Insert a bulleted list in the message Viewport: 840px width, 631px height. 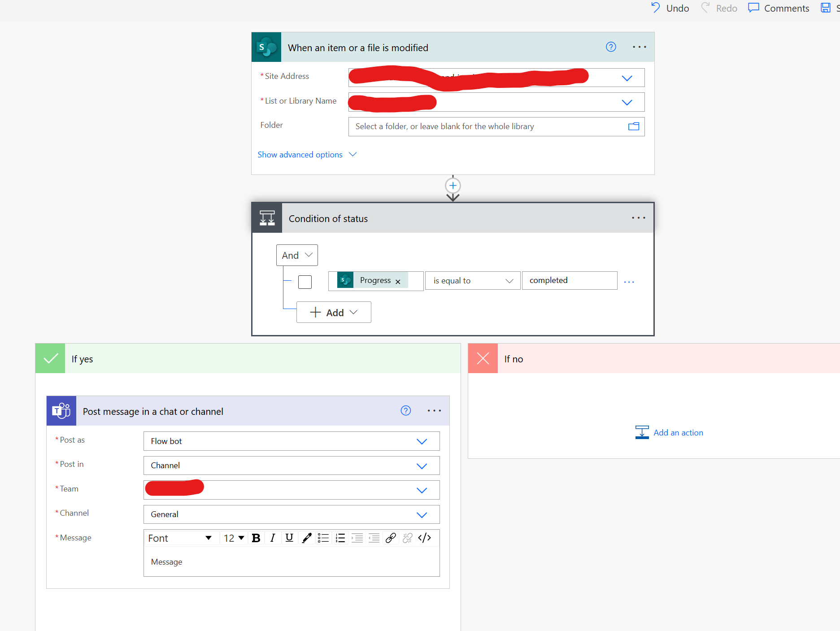(x=323, y=538)
